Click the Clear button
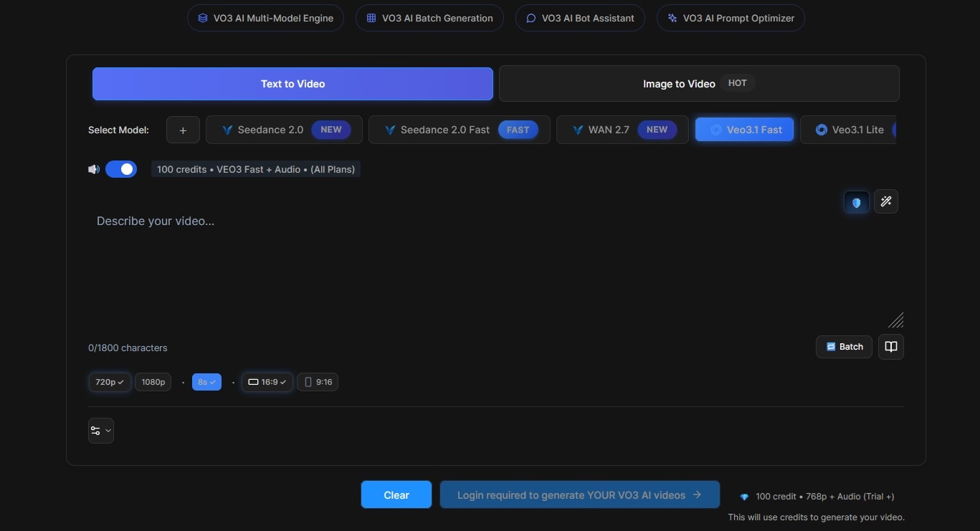This screenshot has height=531, width=980. click(x=396, y=494)
